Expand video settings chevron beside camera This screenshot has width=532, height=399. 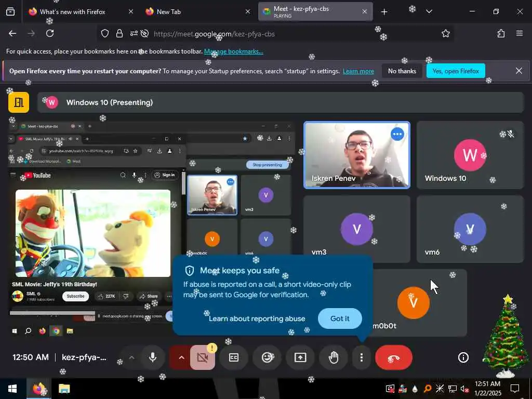point(181,357)
